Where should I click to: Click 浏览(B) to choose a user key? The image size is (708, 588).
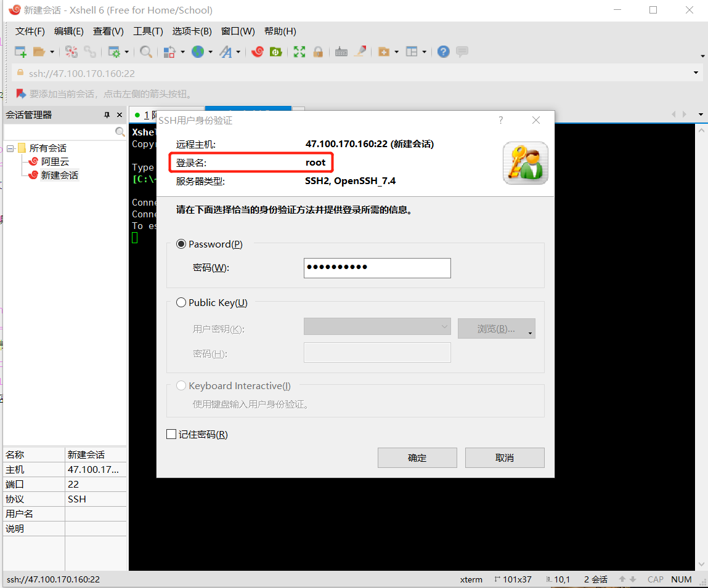(493, 328)
